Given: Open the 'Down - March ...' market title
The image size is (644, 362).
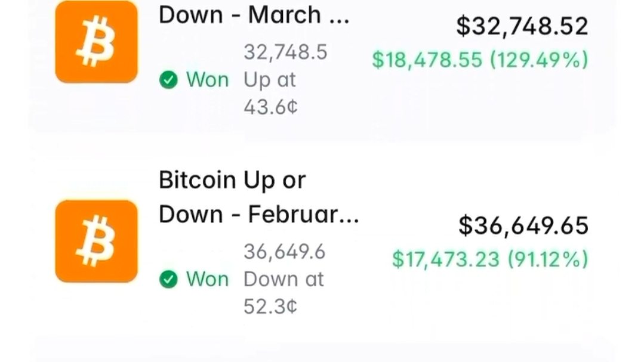Looking at the screenshot, I should coord(254,15).
